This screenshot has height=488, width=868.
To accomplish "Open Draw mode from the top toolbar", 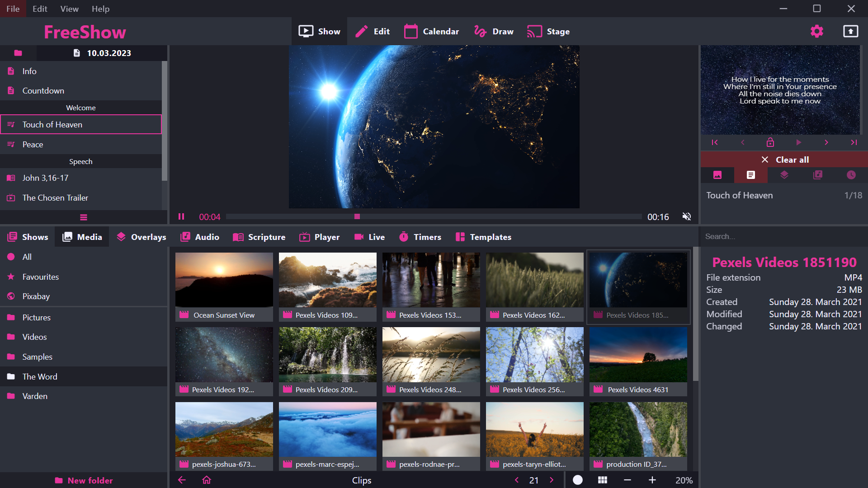I will click(x=493, y=31).
